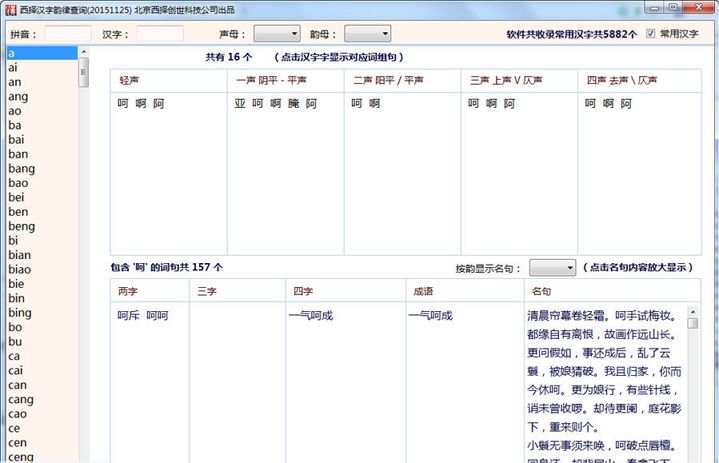Pick 'cang' in the pinyin list
This screenshot has height=463, width=719.
(19, 399)
